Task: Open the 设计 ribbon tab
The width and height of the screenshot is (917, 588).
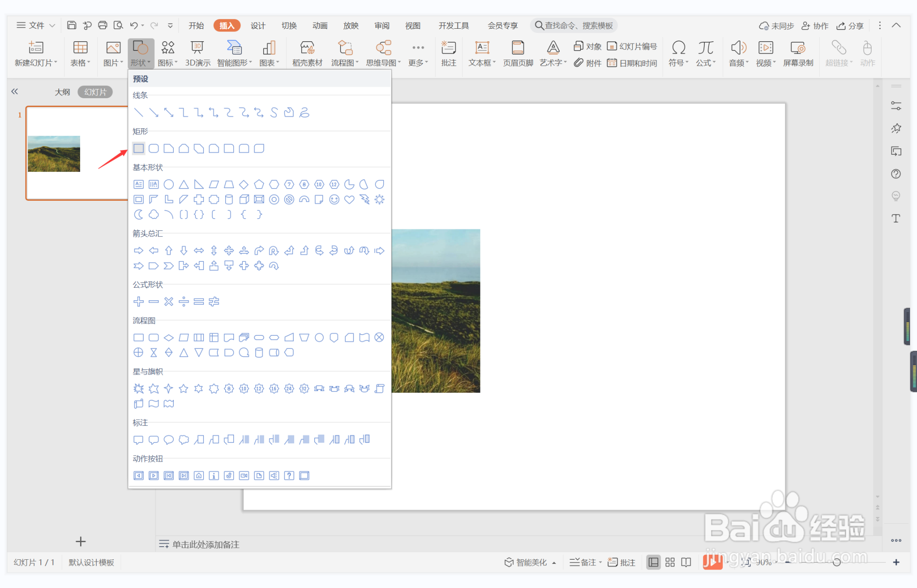Action: pos(258,25)
